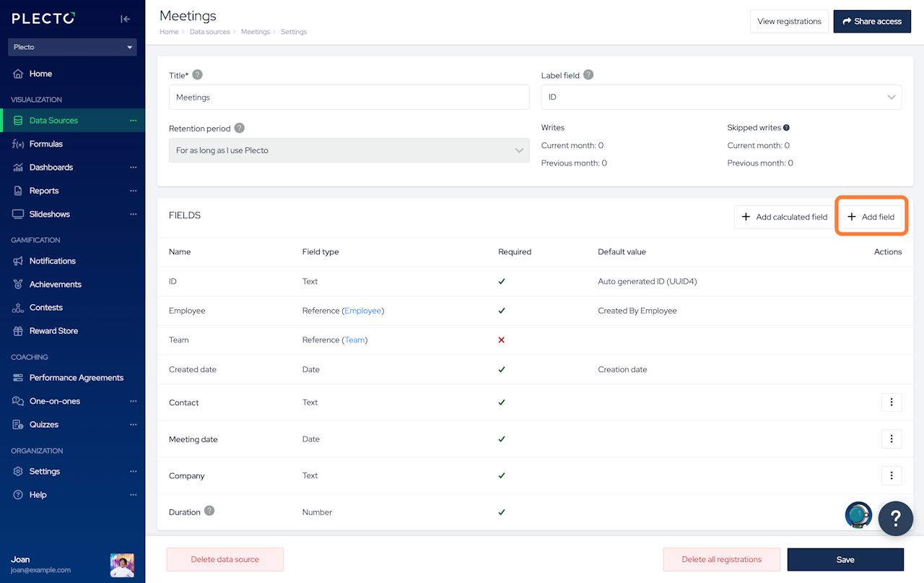This screenshot has width=924, height=583.
Task: Click the Duration field help icon
Action: 209,511
